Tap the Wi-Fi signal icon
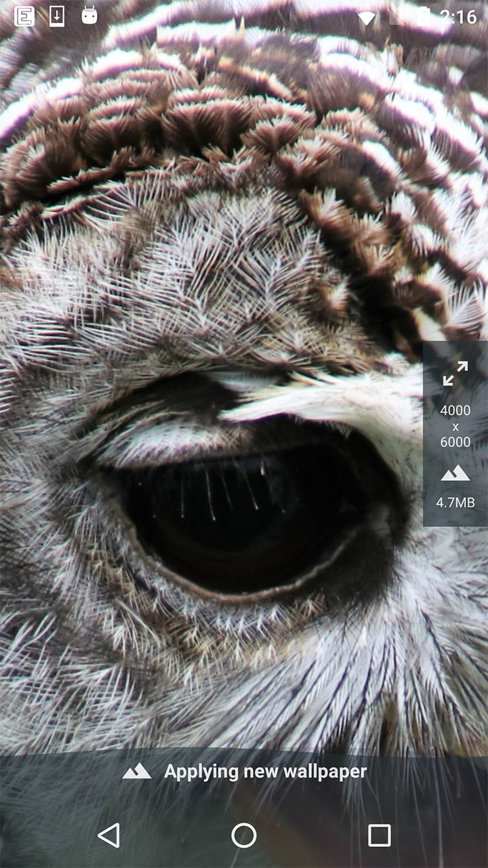Viewport: 488px width, 868px height. tap(367, 17)
